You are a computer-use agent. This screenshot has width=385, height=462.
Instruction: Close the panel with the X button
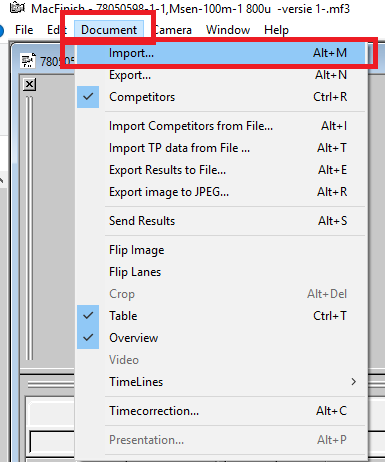point(29,84)
